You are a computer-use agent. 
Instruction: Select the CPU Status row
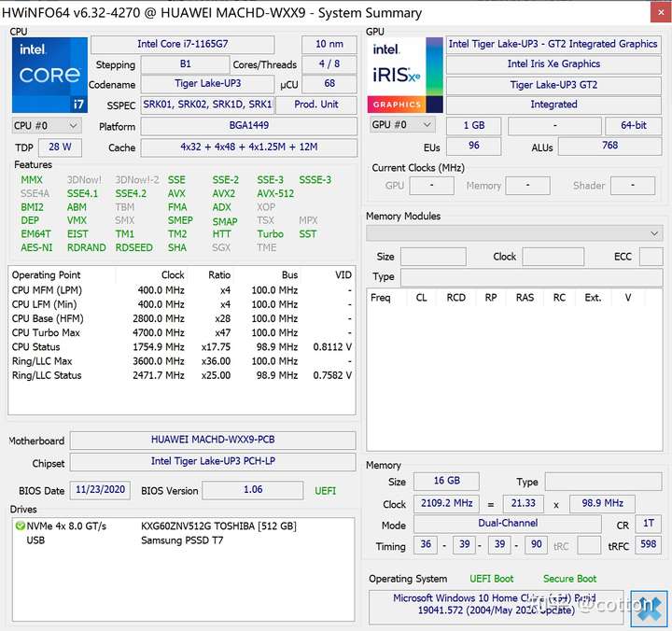(x=182, y=347)
